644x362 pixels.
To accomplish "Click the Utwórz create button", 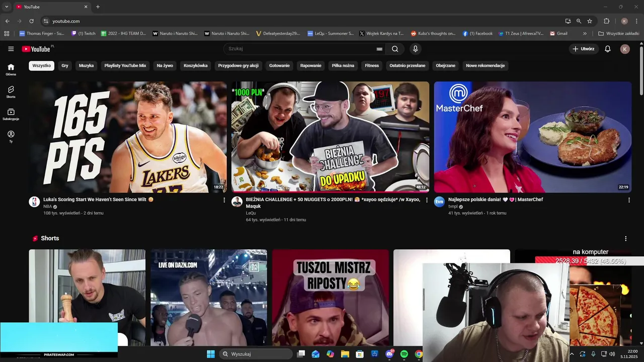I will [583, 49].
